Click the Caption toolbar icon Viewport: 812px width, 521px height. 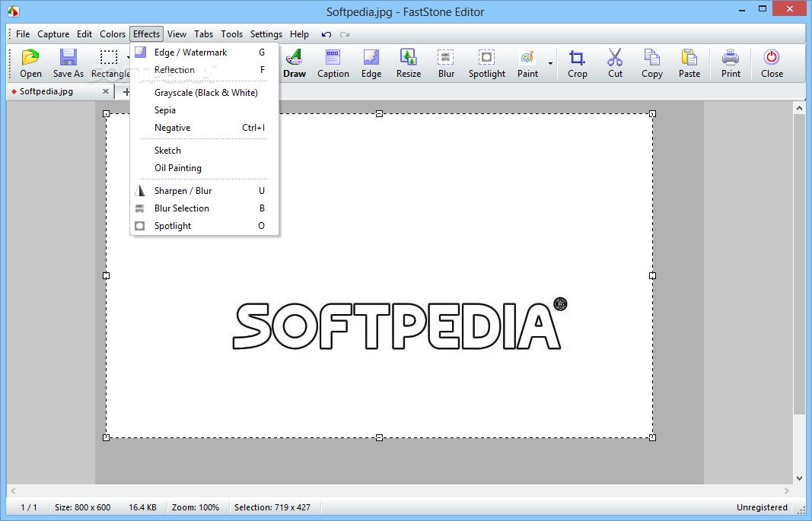pyautogui.click(x=333, y=63)
